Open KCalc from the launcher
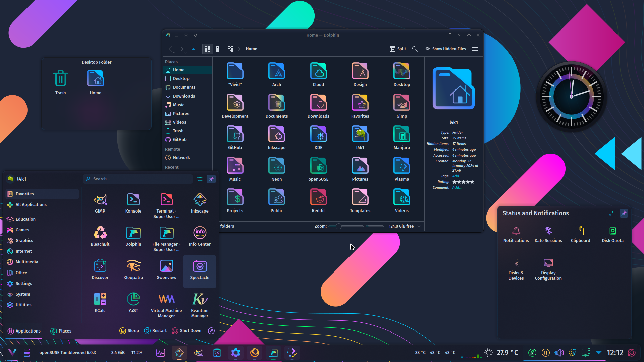This screenshot has height=362, width=644. [x=100, y=303]
